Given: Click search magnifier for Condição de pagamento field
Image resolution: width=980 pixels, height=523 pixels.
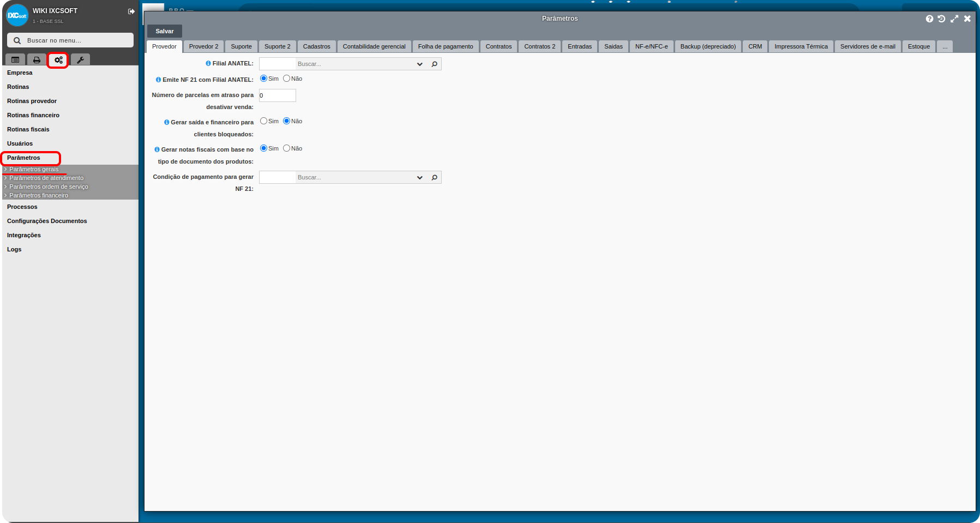Looking at the screenshot, I should (435, 177).
